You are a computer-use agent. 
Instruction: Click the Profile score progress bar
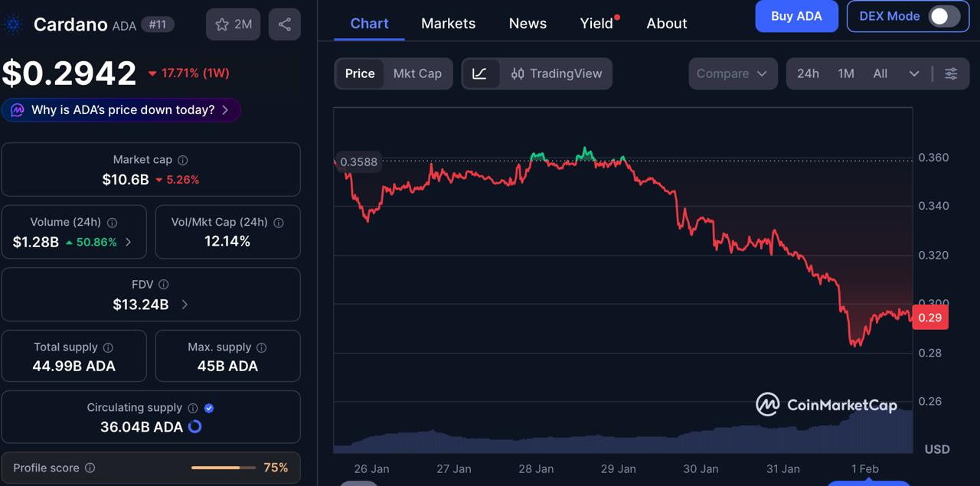point(223,467)
